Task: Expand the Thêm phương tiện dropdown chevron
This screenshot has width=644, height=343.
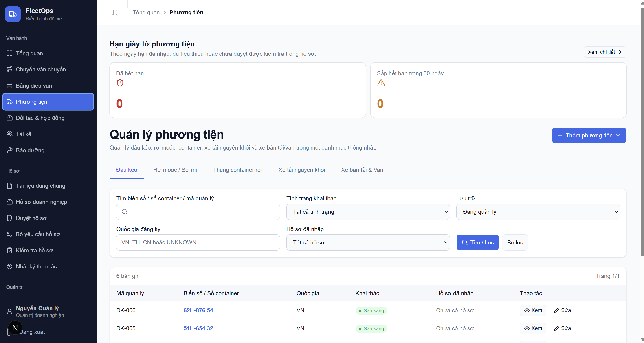Action: [x=618, y=135]
